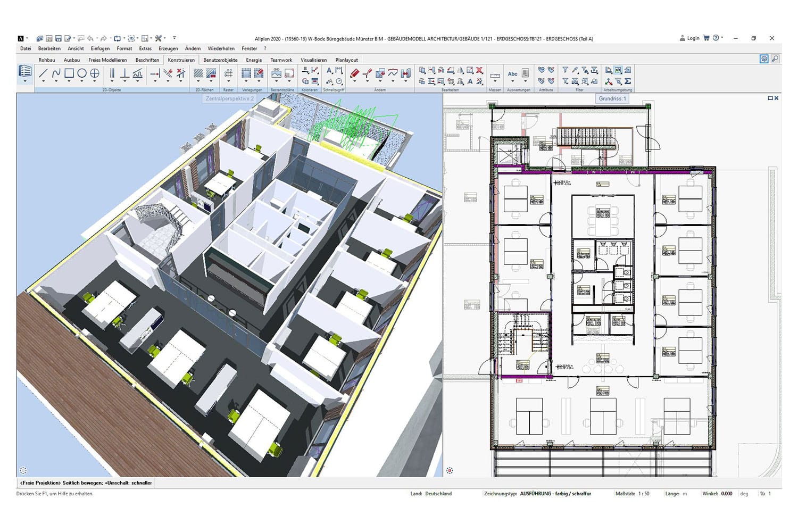Click the perpendicular line tool

[x=124, y=73]
